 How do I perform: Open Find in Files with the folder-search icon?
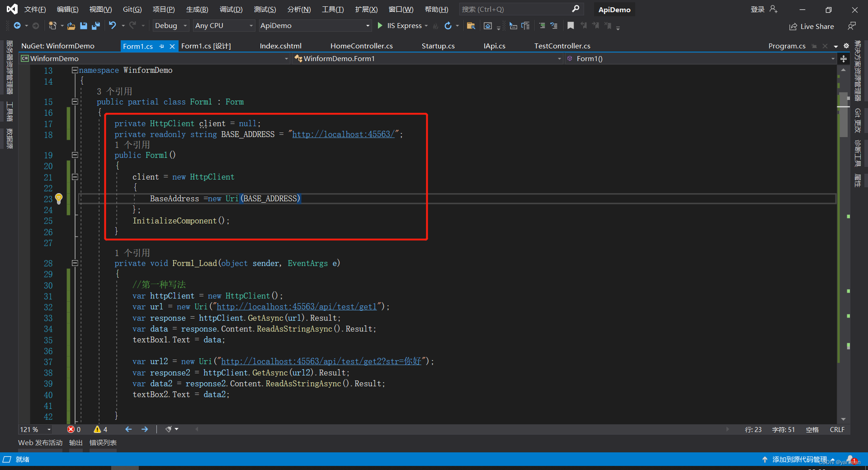[471, 26]
